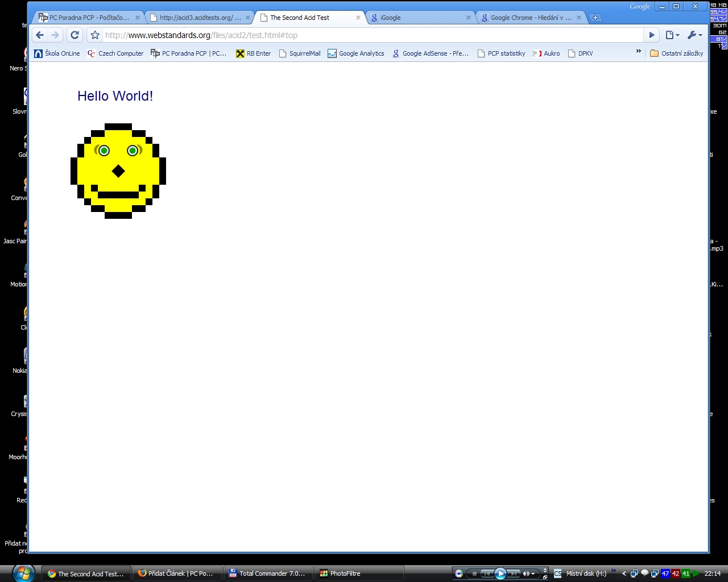Open a new tab with plus button
The image size is (728, 582).
[x=595, y=18]
